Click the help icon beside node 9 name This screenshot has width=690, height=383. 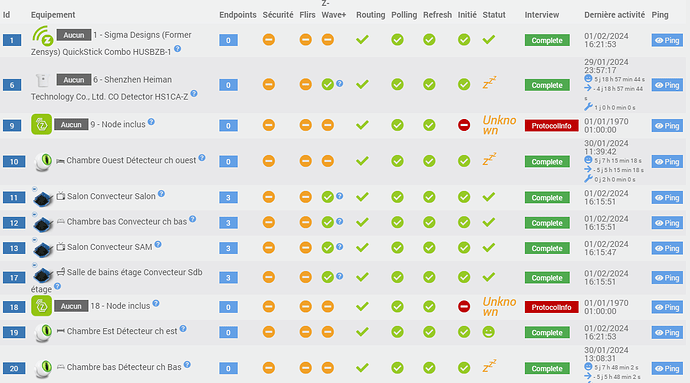tap(151, 122)
